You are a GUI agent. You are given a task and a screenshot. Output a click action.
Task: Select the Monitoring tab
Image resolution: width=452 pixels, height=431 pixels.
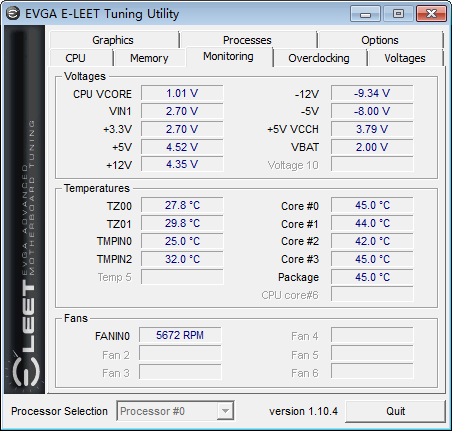click(229, 56)
